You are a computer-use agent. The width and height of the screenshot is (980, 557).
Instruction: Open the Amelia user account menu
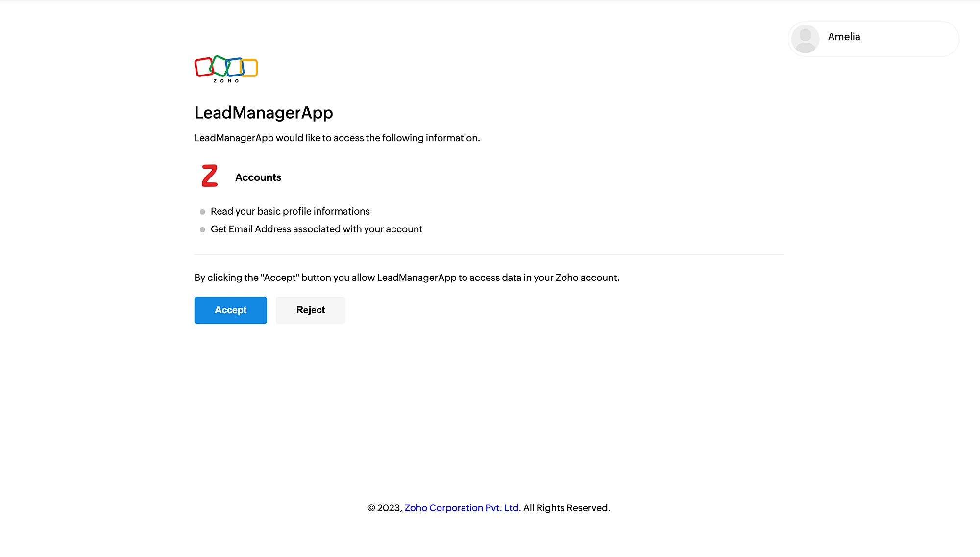click(x=873, y=39)
